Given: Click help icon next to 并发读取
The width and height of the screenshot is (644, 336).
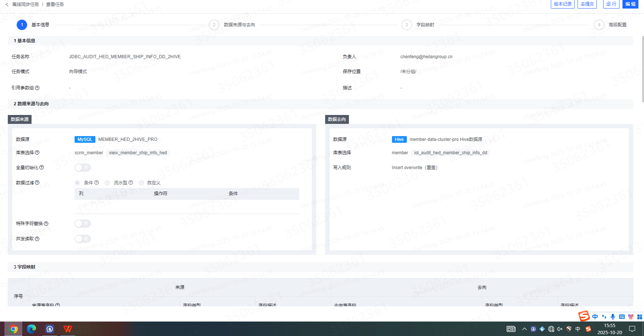Looking at the screenshot, I should tap(37, 239).
